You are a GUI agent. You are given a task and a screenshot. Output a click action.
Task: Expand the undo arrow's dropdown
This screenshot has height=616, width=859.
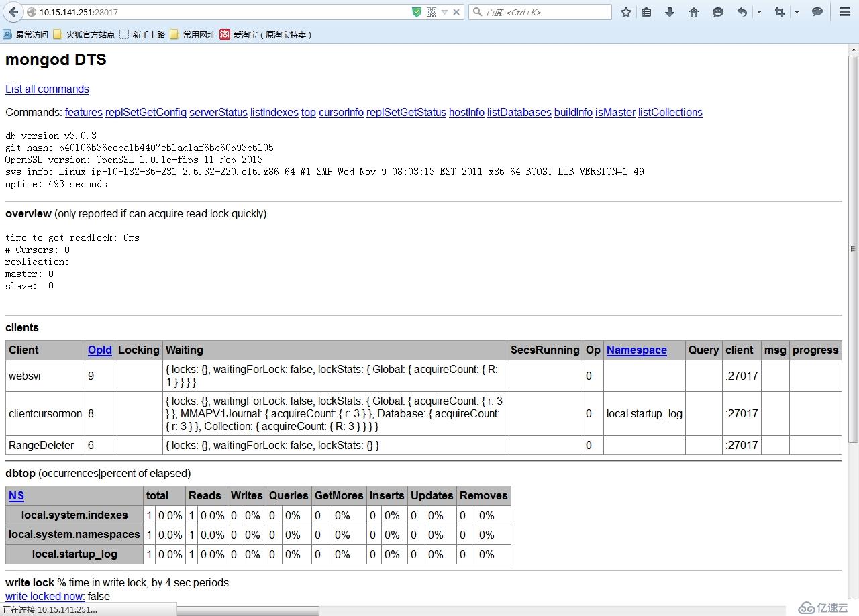click(759, 12)
